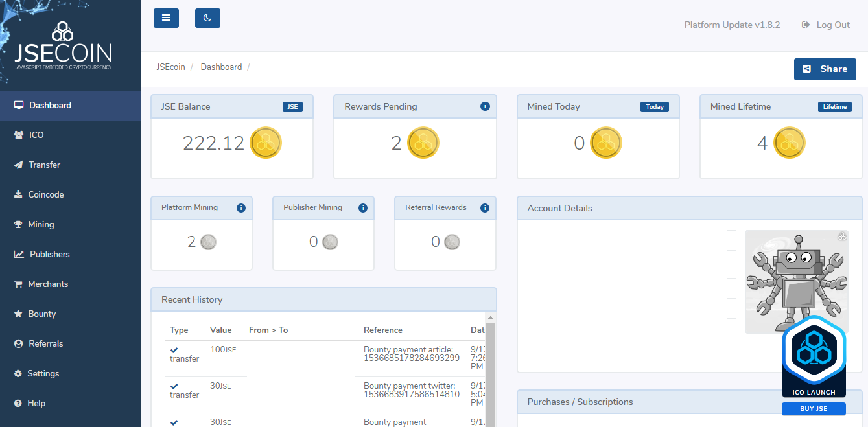Click the Purchases / Subscriptions header
Screen dimensions: 868x427
click(690, 402)
